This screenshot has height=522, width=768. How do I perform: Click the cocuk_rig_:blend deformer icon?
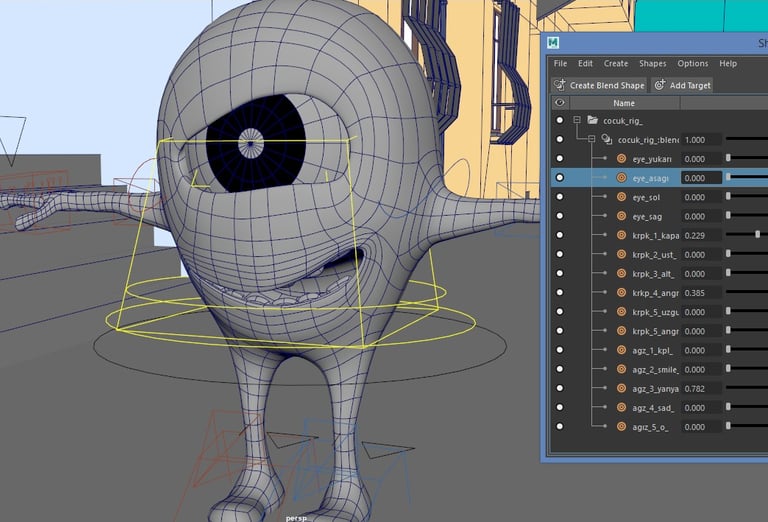point(606,140)
